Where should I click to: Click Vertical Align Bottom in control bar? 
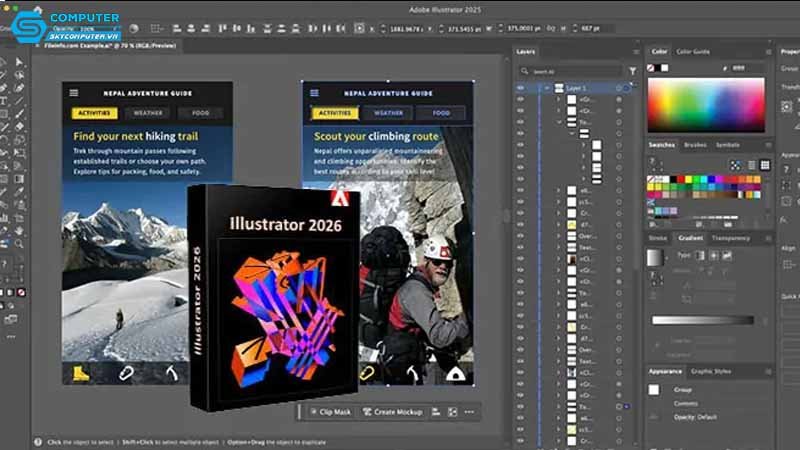click(x=251, y=29)
